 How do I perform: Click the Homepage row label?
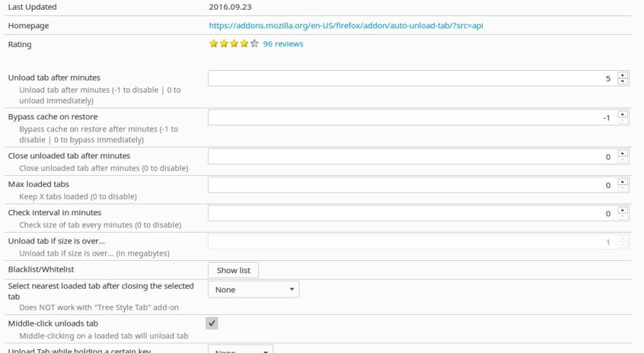(28, 26)
